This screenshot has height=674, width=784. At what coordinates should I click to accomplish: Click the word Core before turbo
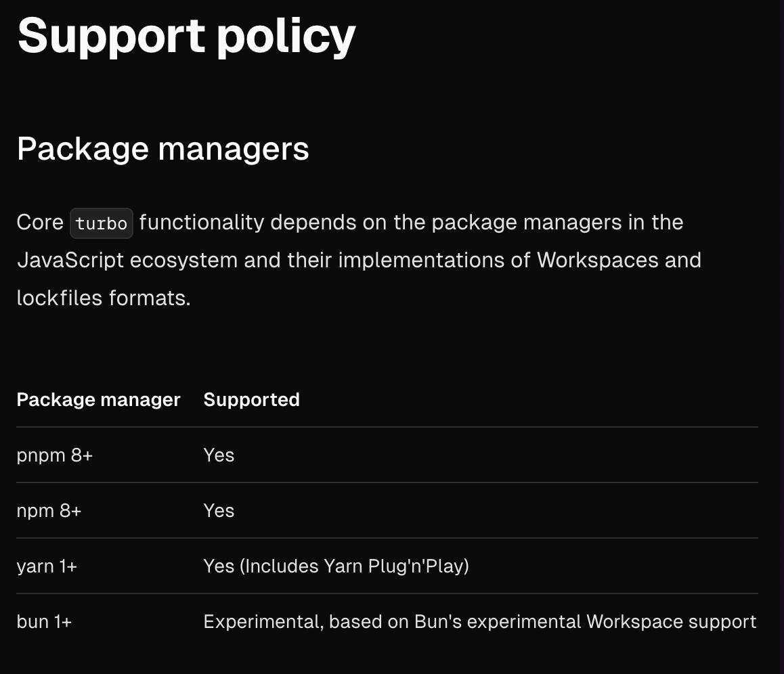40,223
